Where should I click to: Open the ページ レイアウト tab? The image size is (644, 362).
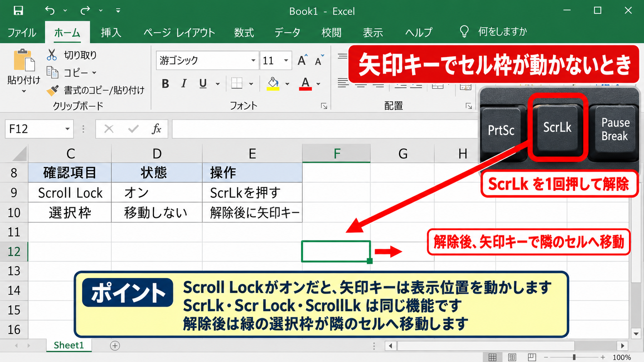(x=179, y=32)
